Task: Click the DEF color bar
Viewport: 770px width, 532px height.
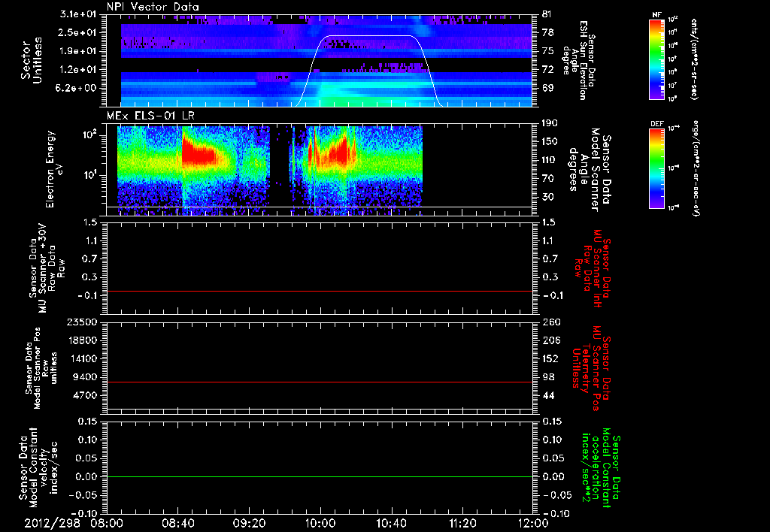Action: click(x=657, y=168)
